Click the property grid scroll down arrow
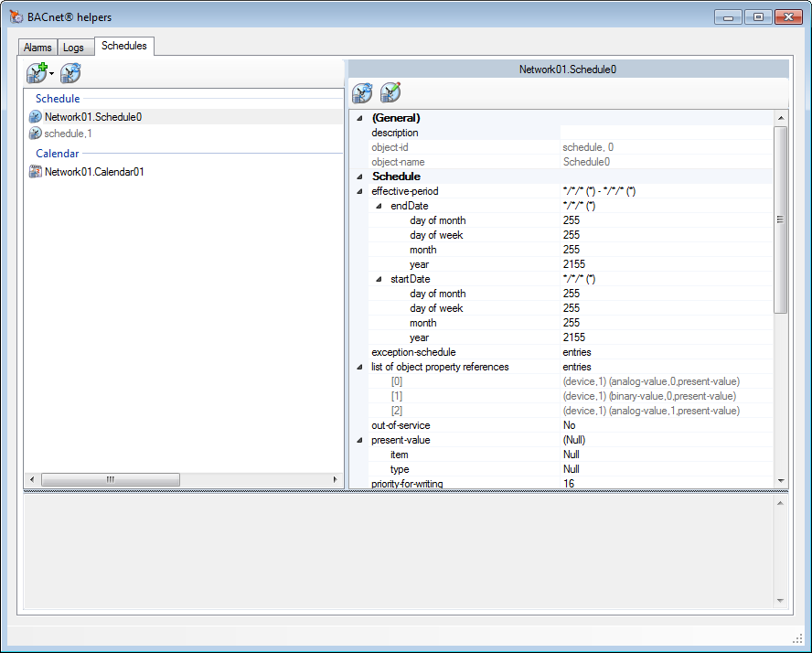The height and width of the screenshot is (653, 812). [780, 480]
